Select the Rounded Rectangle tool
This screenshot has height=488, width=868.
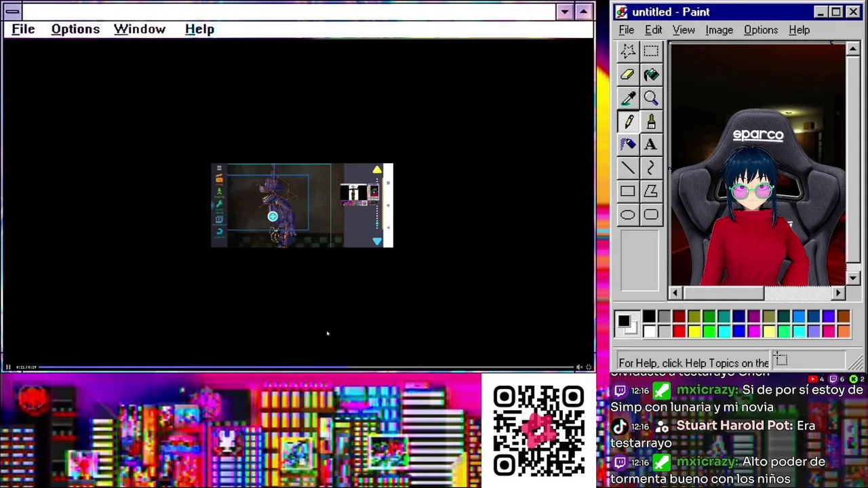pyautogui.click(x=651, y=215)
